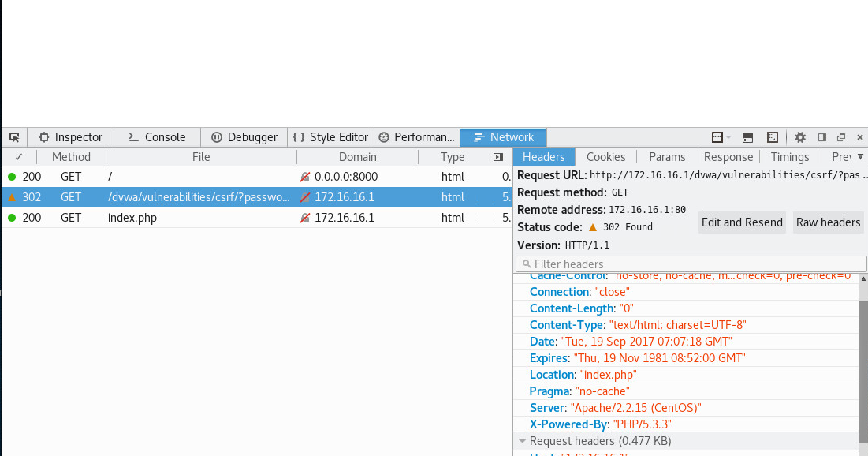The height and width of the screenshot is (456, 868).
Task: Dock DevTools to the side
Action: click(821, 136)
